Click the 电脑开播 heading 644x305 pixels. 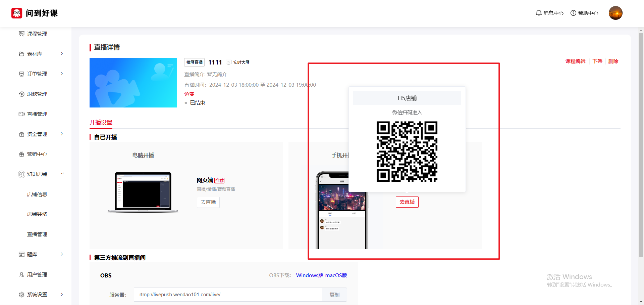click(x=143, y=155)
